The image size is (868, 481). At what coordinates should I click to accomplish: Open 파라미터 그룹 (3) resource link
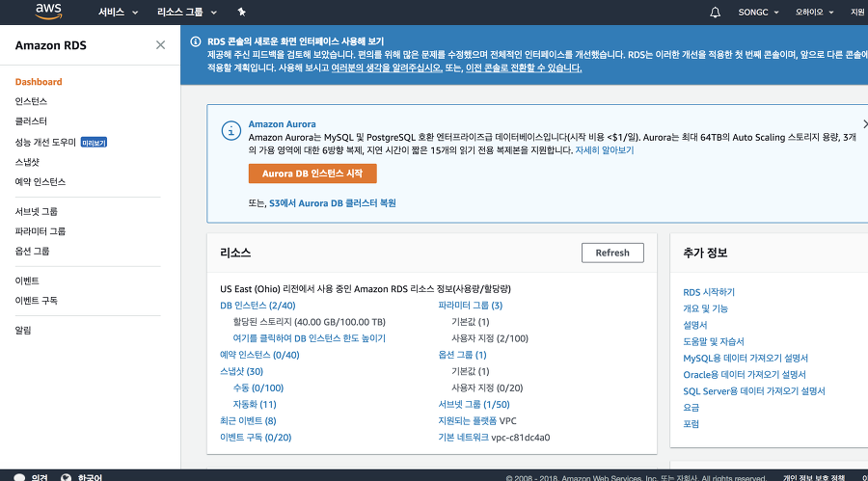click(x=471, y=306)
